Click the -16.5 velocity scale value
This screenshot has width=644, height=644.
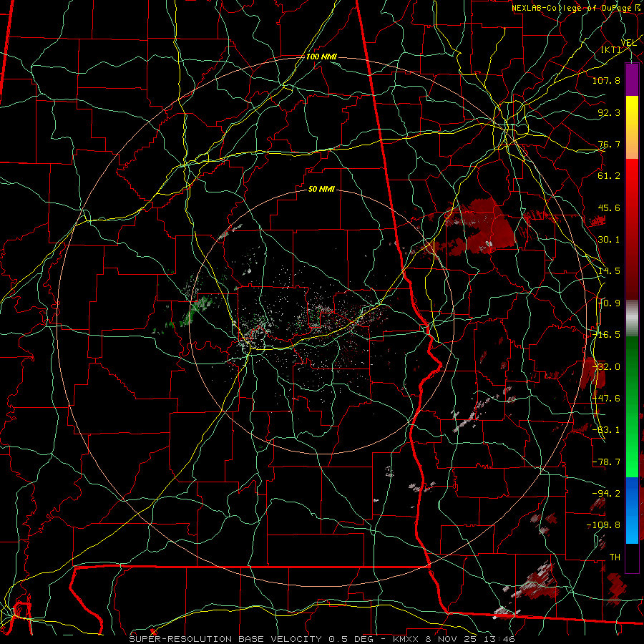(x=606, y=335)
